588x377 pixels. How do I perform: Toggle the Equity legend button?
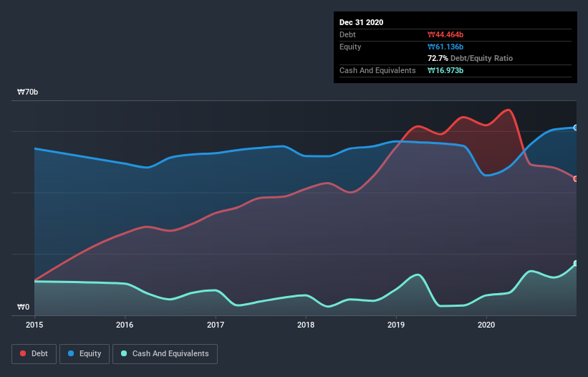click(x=85, y=354)
